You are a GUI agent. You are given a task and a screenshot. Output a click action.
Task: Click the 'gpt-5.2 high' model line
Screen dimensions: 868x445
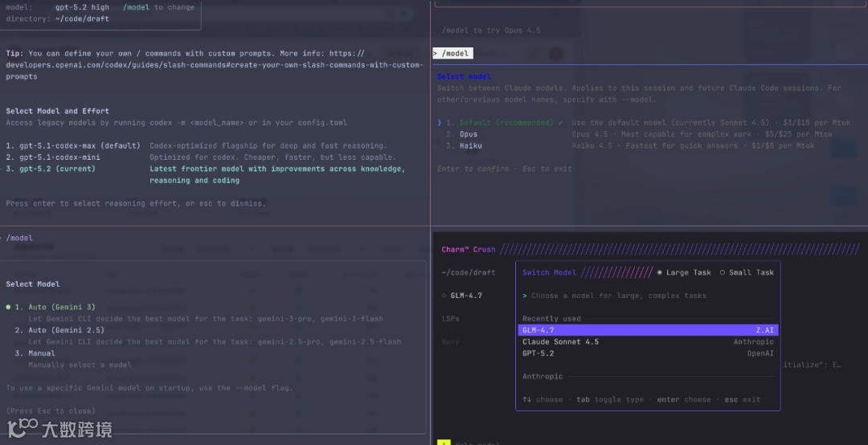click(82, 7)
